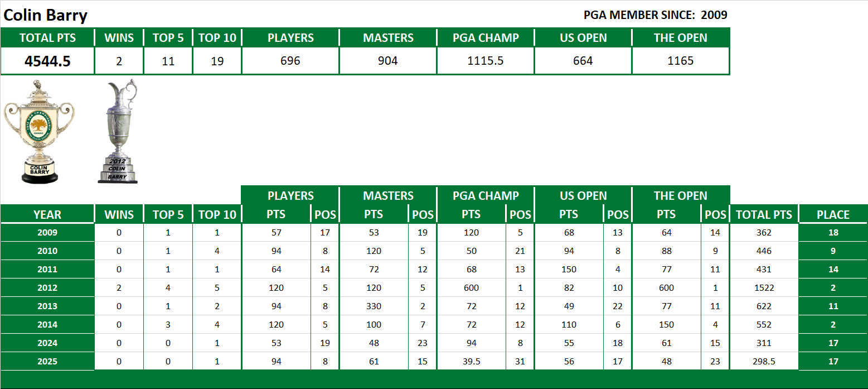Select the 2025 season row

tap(48, 361)
